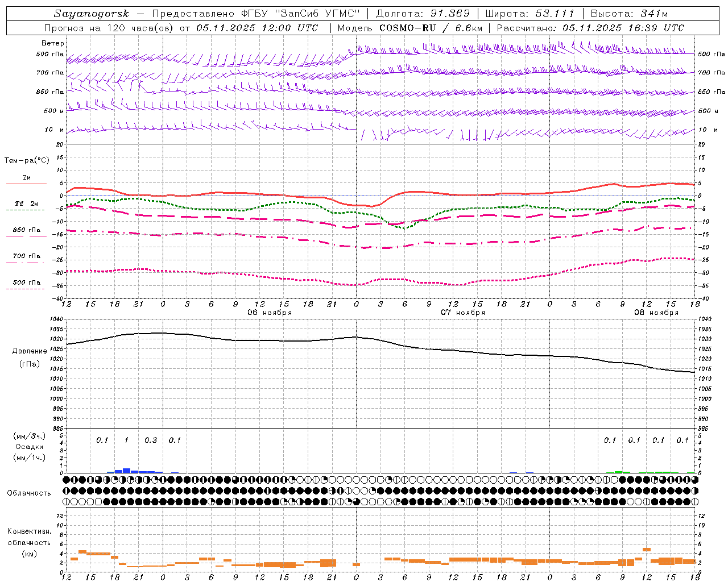Screen dimensions: 728x582
Task: Click the '0.3' precipitation amount value
Action: pos(151,440)
